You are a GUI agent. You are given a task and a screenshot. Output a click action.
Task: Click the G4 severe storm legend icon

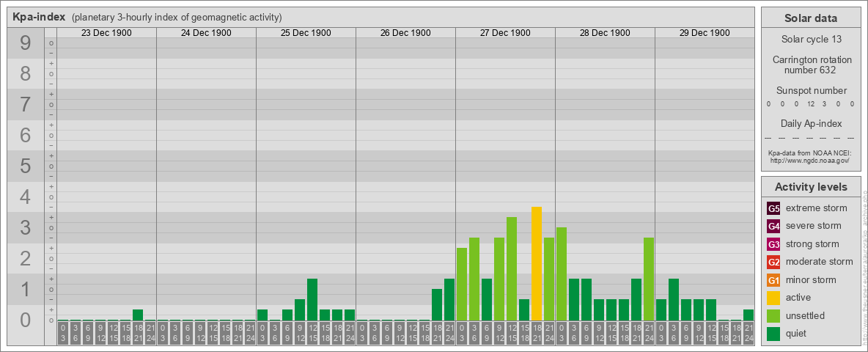pyautogui.click(x=773, y=227)
